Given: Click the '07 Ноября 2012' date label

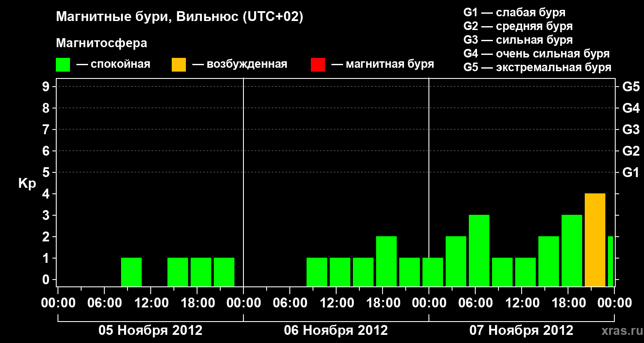Looking at the screenshot, I should tap(521, 330).
